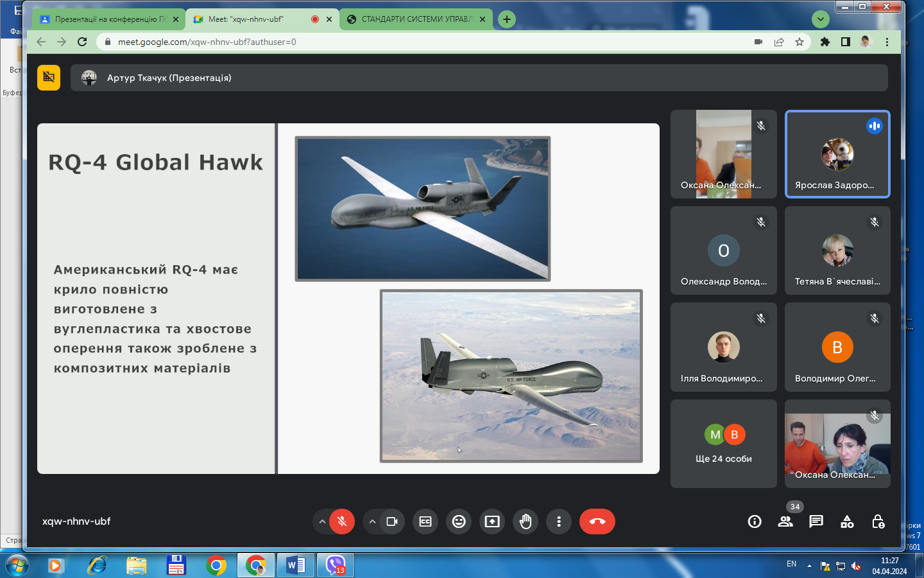Click the present screen button
Image resolution: width=924 pixels, height=578 pixels.
click(x=492, y=521)
